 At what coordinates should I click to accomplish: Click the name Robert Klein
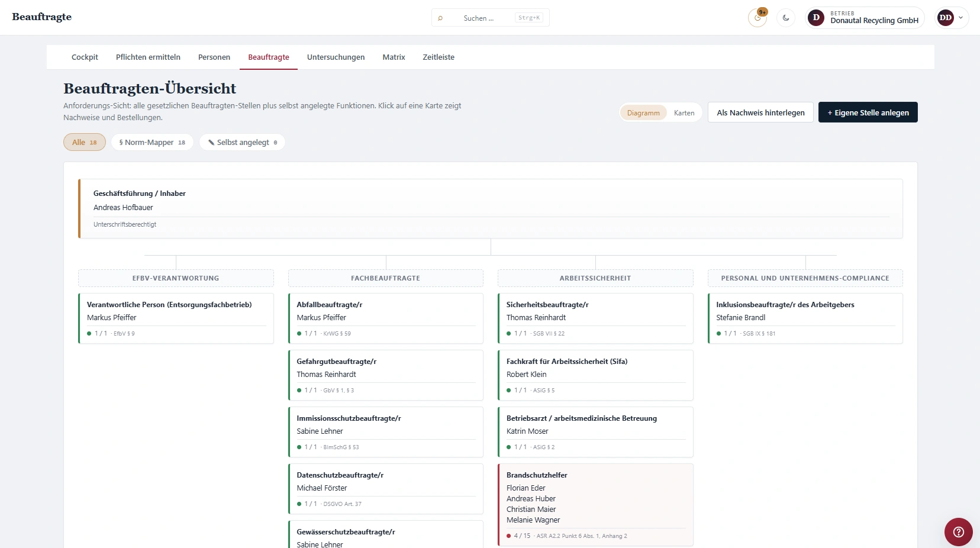[526, 375]
